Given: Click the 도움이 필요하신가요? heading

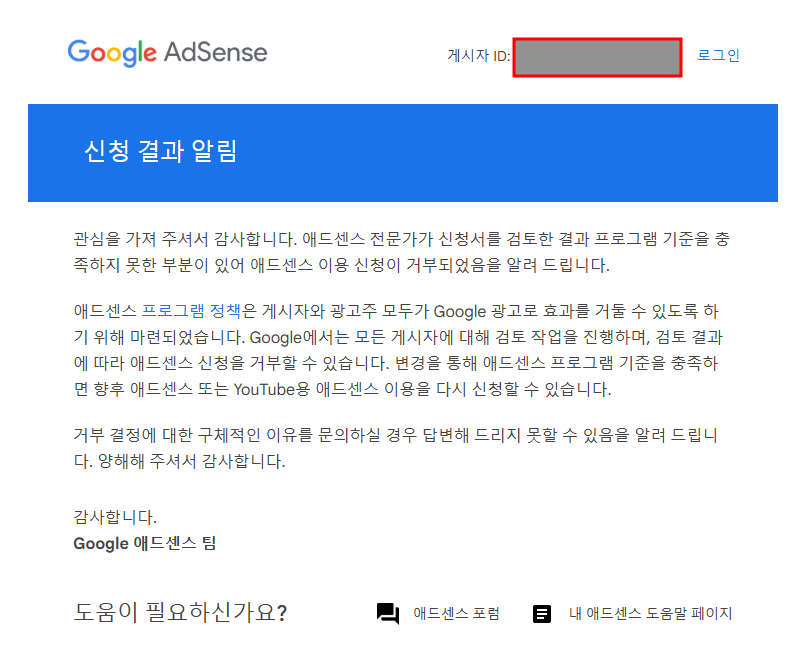Looking at the screenshot, I should click(x=181, y=612).
